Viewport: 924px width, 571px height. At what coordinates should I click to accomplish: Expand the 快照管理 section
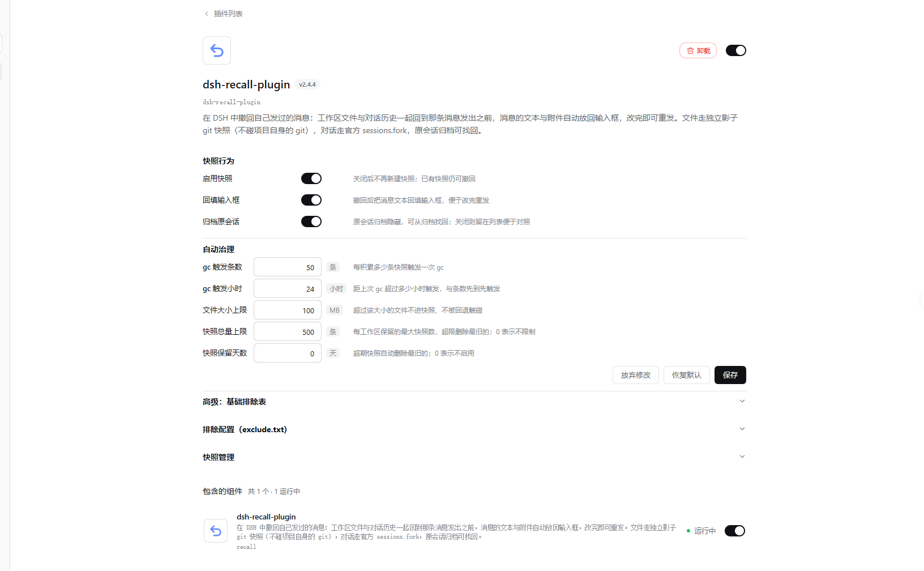[474, 457]
